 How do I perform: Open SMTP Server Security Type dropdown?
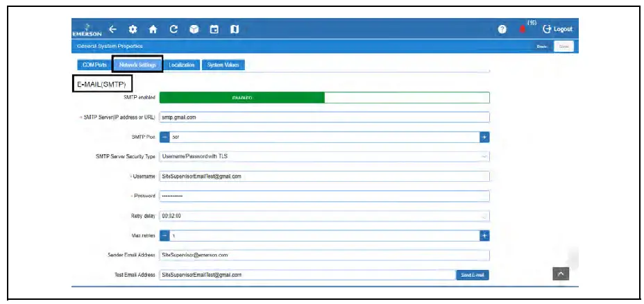point(325,157)
